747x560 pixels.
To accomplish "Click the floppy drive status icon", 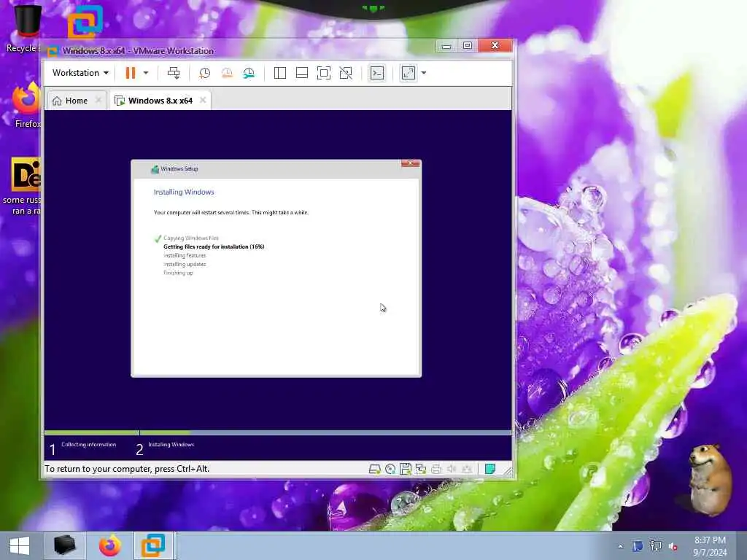I will [x=406, y=469].
